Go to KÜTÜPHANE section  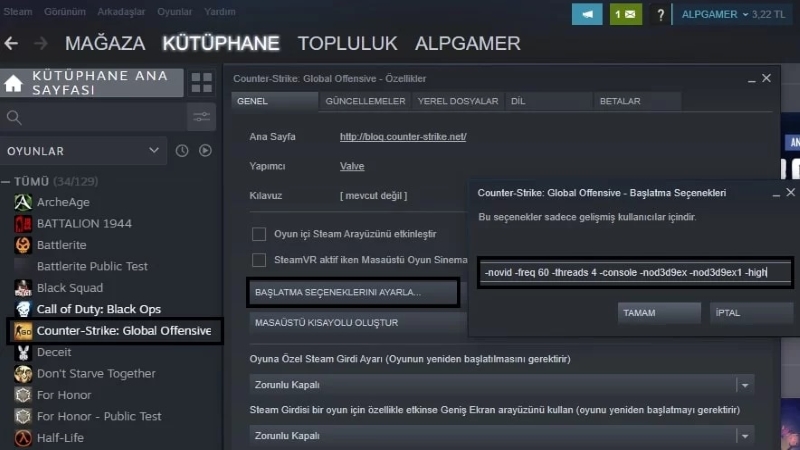click(221, 43)
